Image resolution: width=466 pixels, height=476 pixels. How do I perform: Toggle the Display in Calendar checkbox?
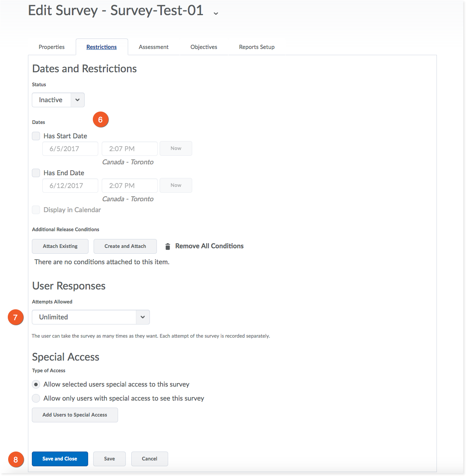point(36,210)
